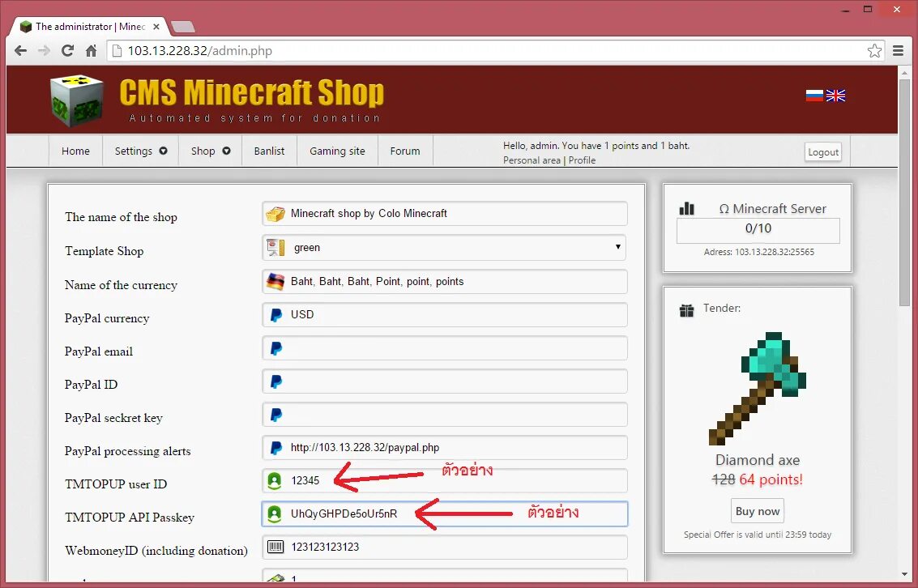The width and height of the screenshot is (918, 588).
Task: Open the Personal area link
Action: coord(532,160)
